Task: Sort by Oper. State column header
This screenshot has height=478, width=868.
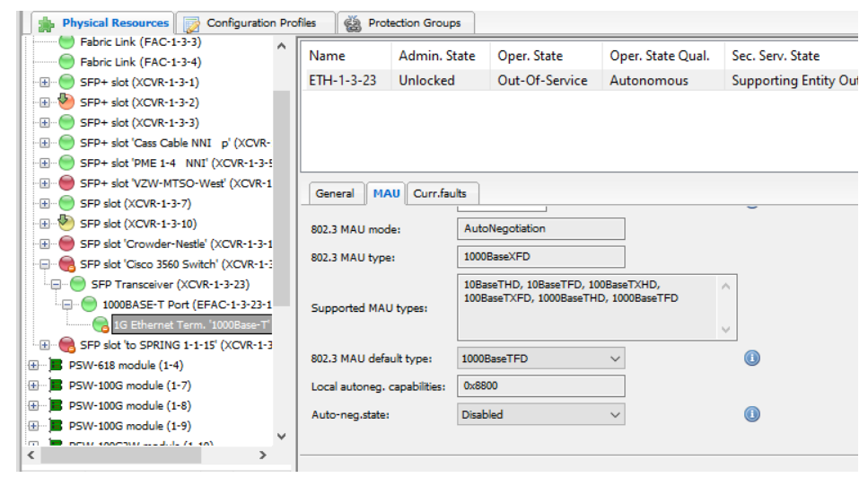Action: pos(530,56)
